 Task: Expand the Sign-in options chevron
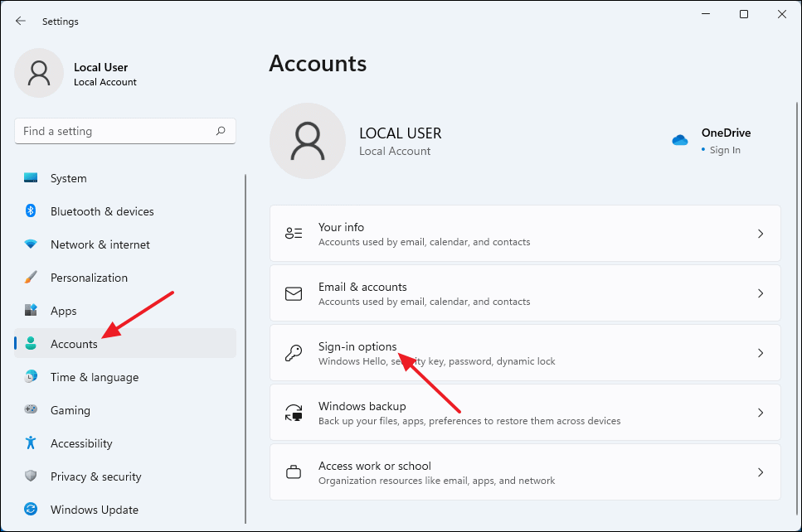click(761, 352)
